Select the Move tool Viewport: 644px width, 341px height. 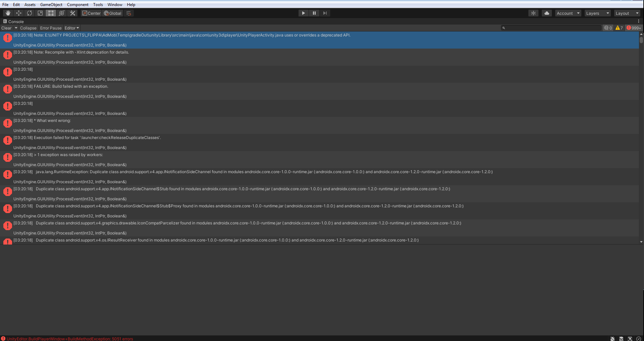coord(18,13)
